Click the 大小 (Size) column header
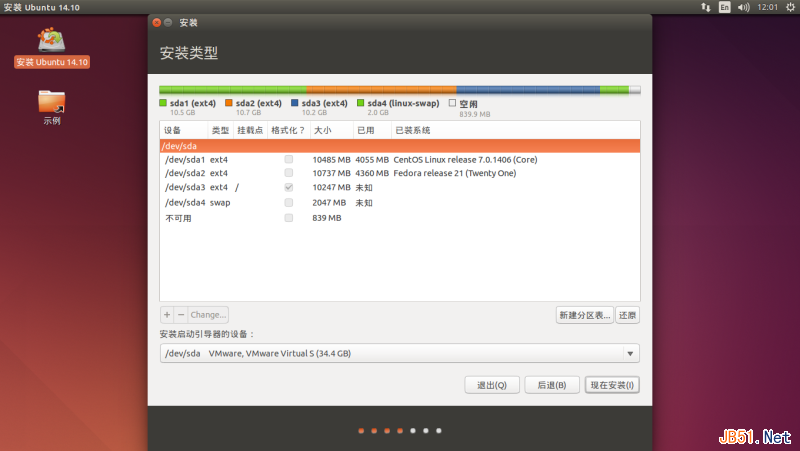Image resolution: width=800 pixels, height=451 pixels. (x=332, y=130)
